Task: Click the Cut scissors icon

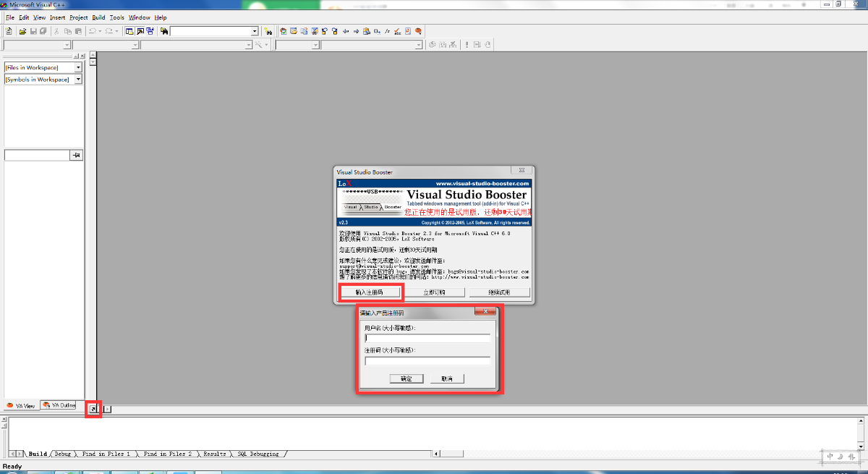Action: coord(57,31)
